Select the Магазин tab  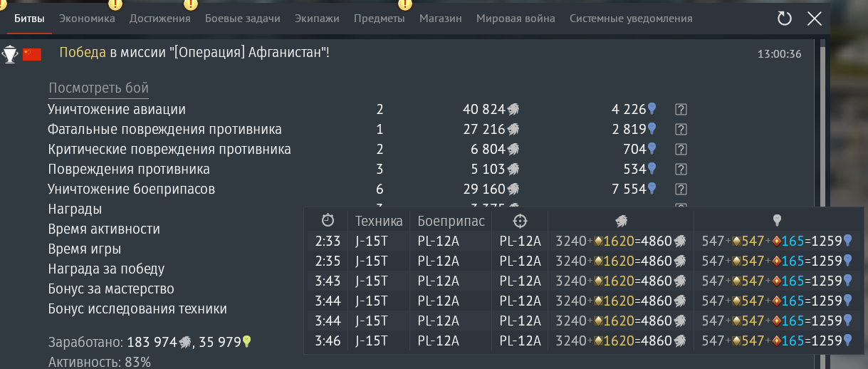coord(440,19)
